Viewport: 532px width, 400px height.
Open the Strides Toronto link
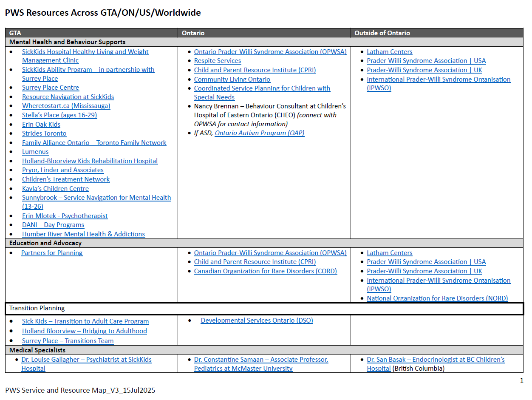[x=44, y=133]
